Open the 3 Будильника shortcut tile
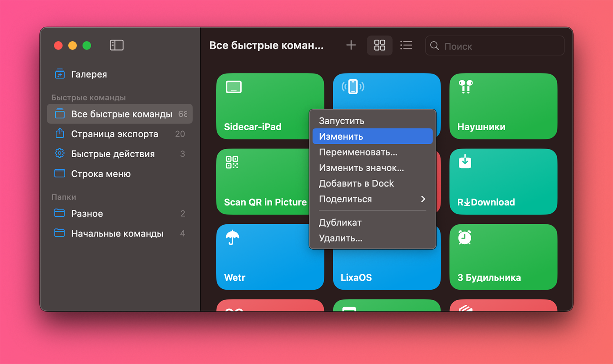This screenshot has height=364, width=613. pyautogui.click(x=503, y=257)
